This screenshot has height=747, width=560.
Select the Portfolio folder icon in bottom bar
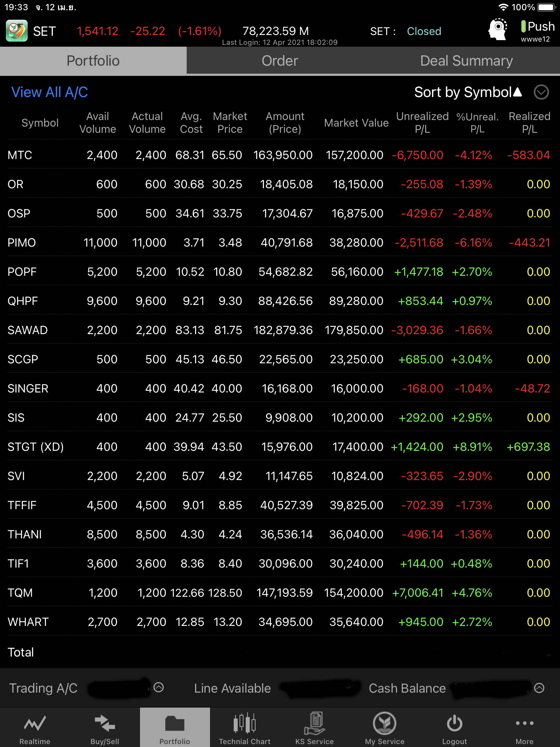[175, 724]
